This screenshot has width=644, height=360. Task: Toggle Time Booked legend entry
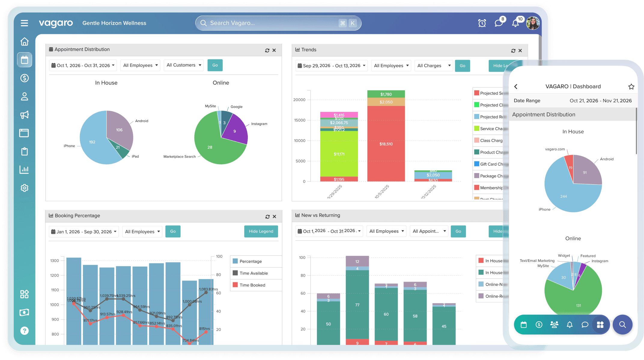click(x=252, y=285)
